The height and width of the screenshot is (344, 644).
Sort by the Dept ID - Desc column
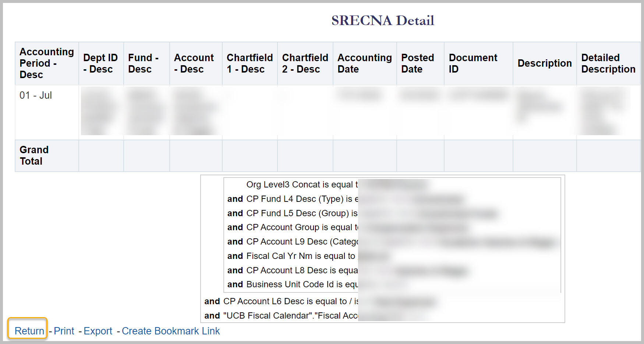click(100, 63)
